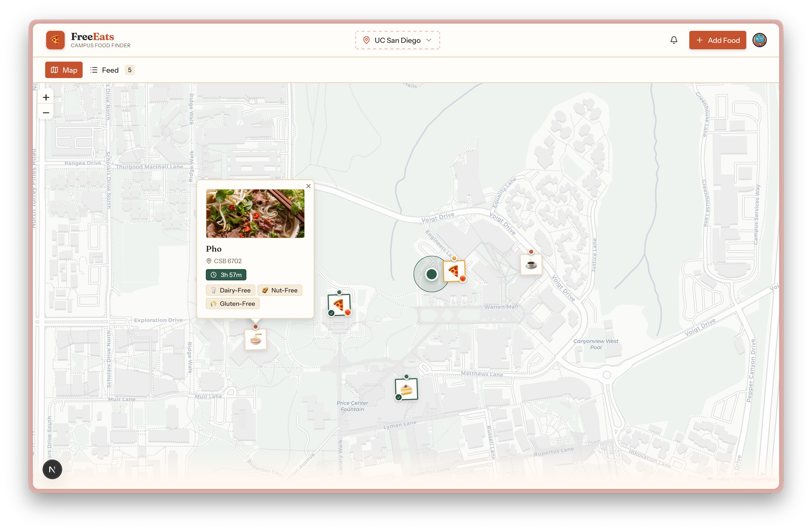This screenshot has width=812, height=531.
Task: Open the user profile avatar
Action: pos(759,40)
